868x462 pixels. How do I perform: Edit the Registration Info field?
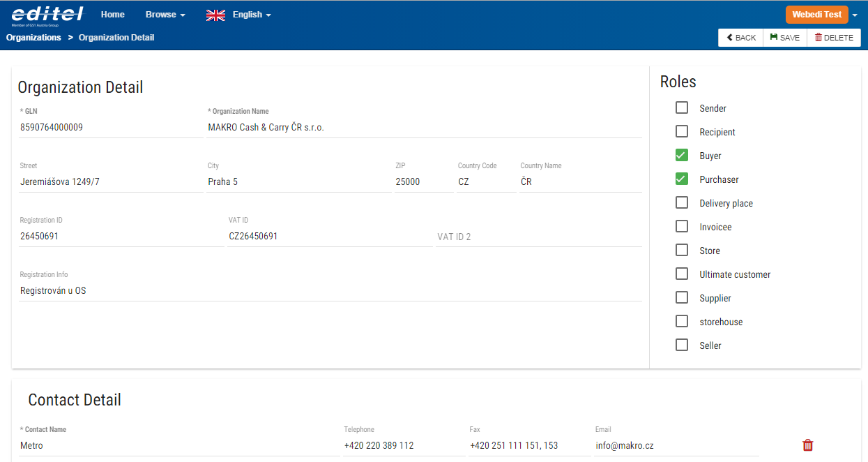click(330, 291)
